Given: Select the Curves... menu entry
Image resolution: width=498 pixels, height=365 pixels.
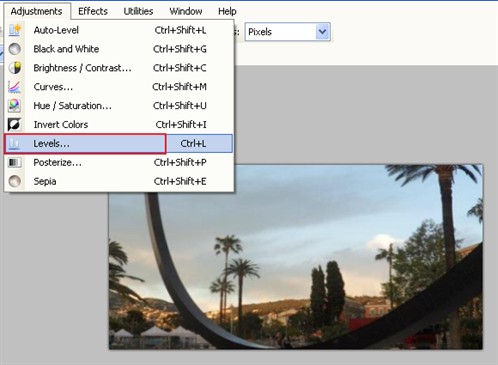Looking at the screenshot, I should click(118, 87).
